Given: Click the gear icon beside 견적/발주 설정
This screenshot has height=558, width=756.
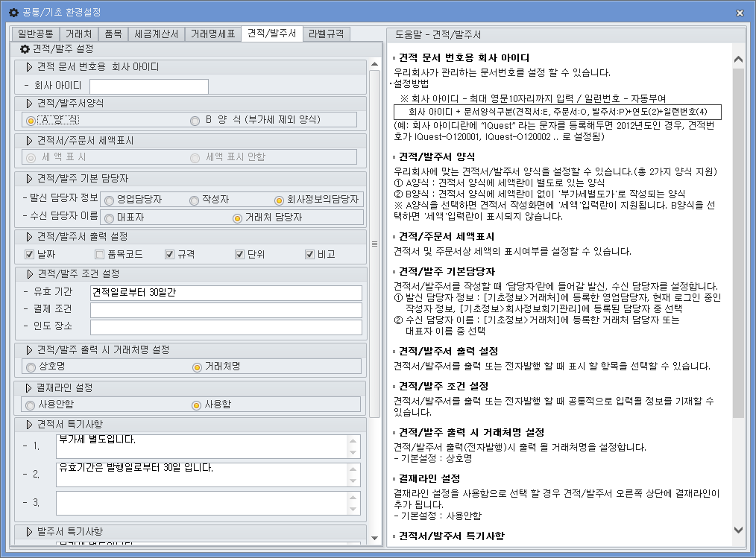Looking at the screenshot, I should coord(23,48).
